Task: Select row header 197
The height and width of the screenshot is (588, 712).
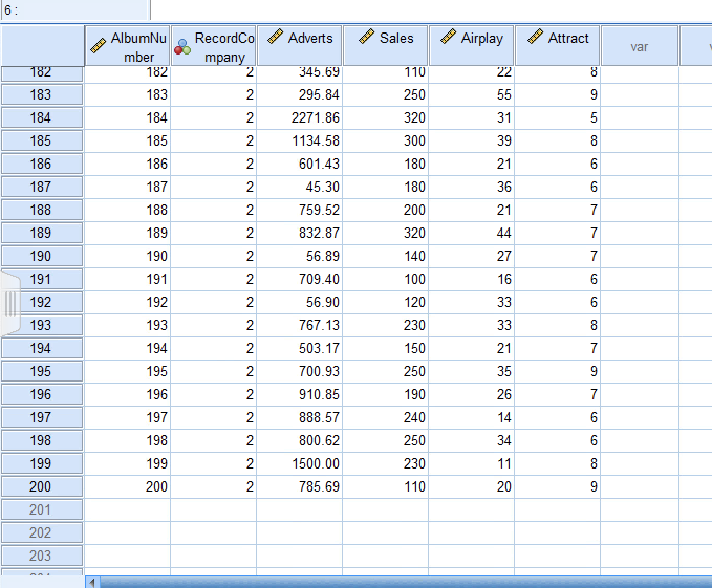Action: click(42, 418)
